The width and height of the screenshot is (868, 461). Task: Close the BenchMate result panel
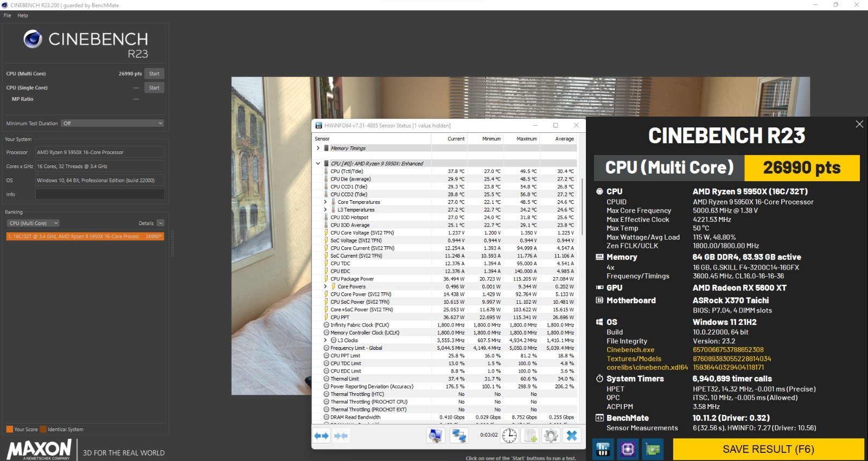859,124
